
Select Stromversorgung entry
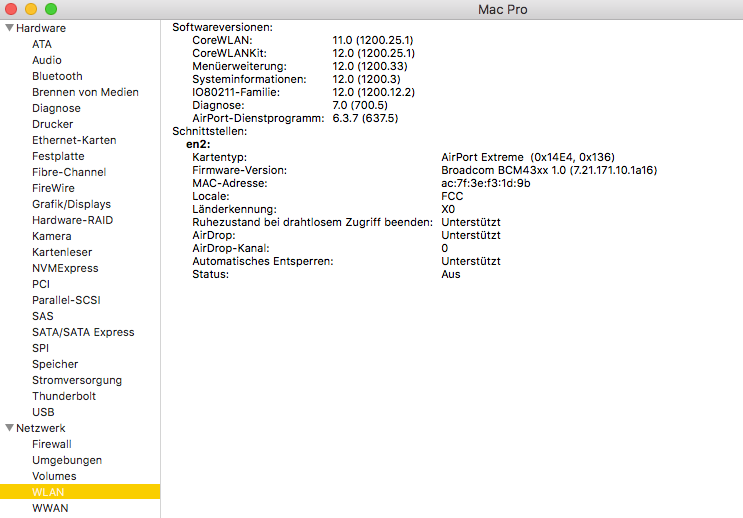coord(77,381)
